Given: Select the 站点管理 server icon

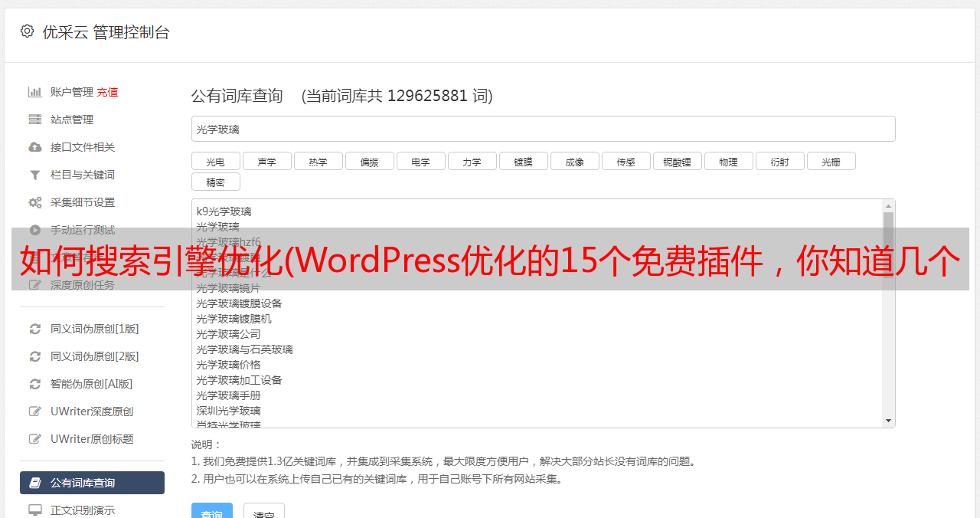Looking at the screenshot, I should pyautogui.click(x=34, y=120).
